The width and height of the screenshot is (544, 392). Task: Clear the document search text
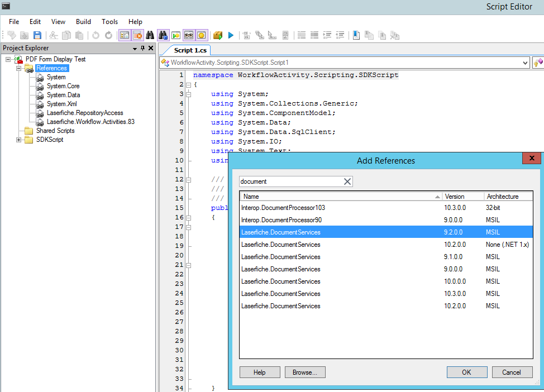click(x=347, y=181)
